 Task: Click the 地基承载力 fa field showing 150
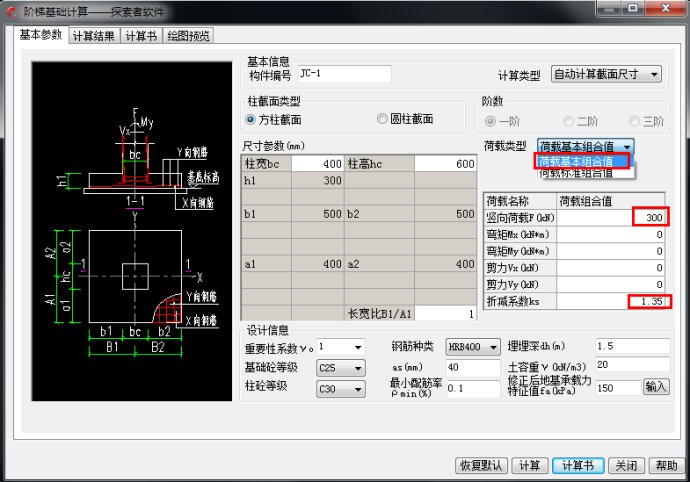pos(618,388)
